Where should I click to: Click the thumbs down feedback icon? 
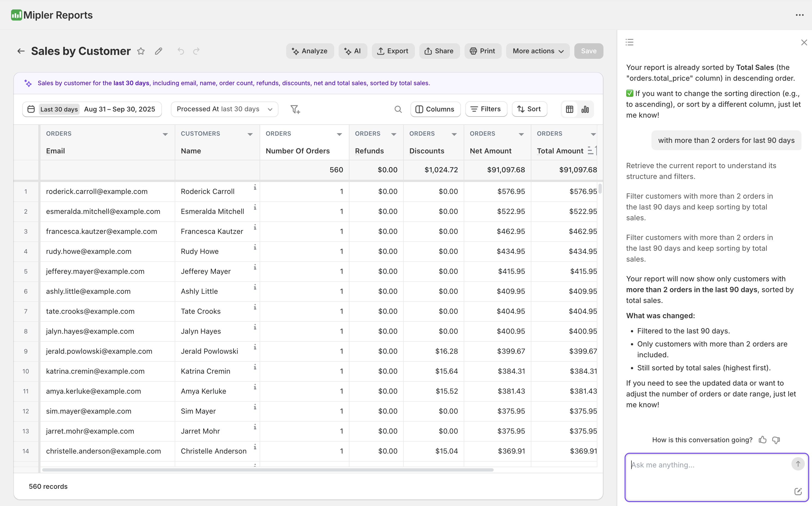[x=776, y=440]
